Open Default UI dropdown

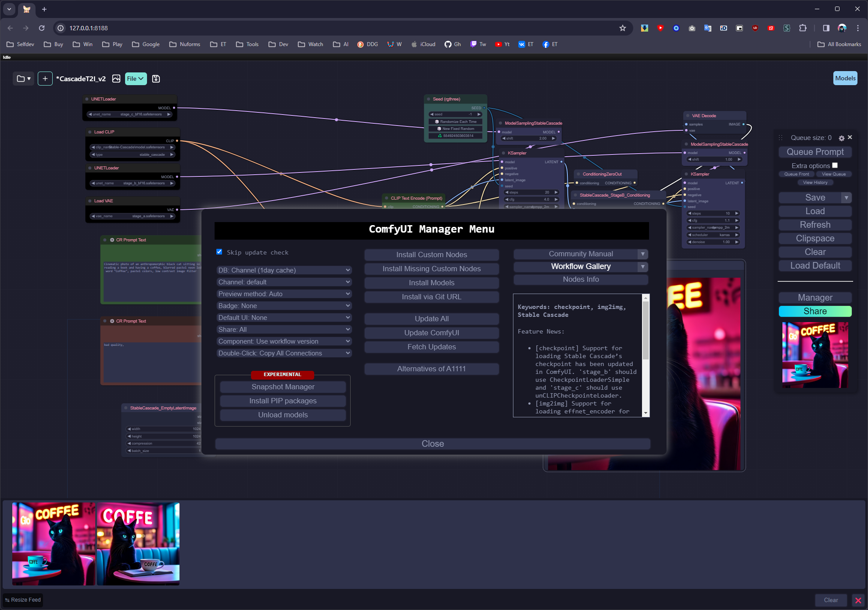(x=284, y=318)
